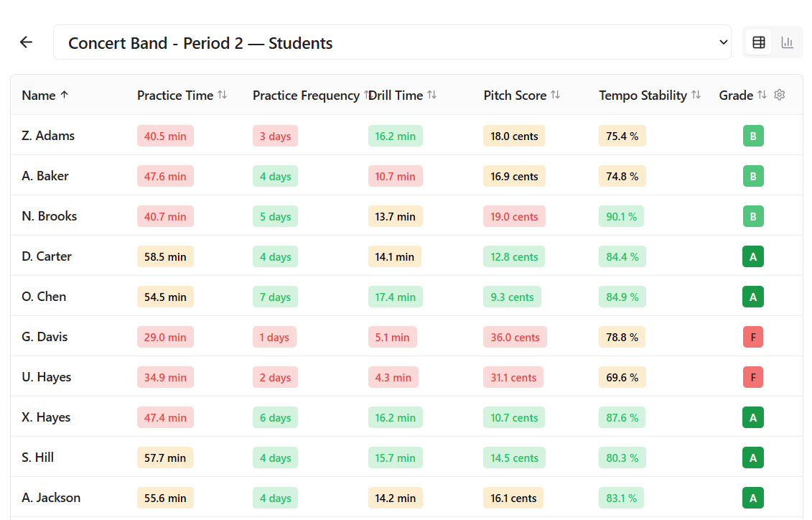Viewport: 812px width, 520px height.
Task: Open student Z. Adams row
Action: 48,136
